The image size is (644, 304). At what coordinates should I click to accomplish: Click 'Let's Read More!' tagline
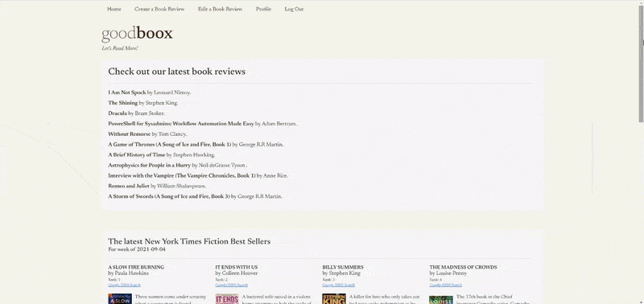(120, 48)
